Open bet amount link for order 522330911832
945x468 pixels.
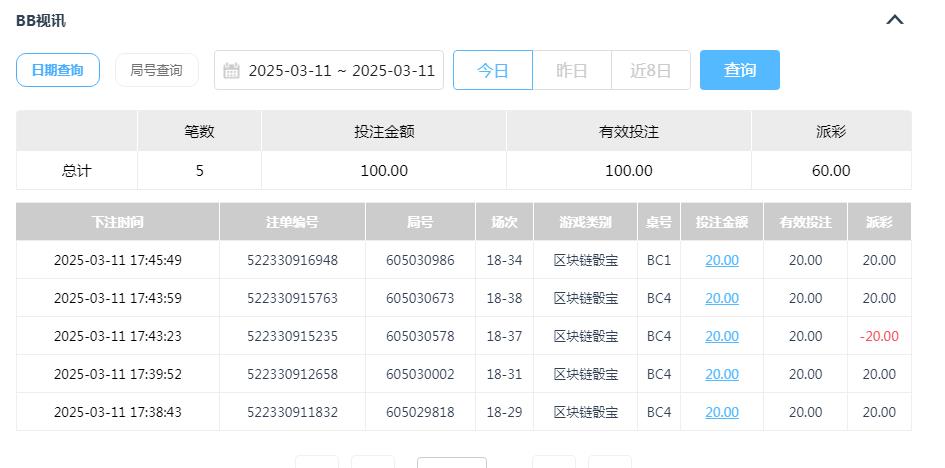[721, 412]
